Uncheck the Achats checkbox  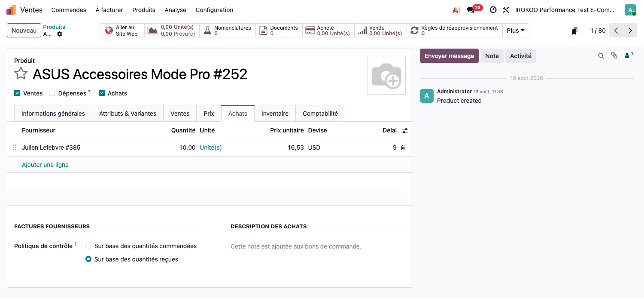tap(102, 93)
